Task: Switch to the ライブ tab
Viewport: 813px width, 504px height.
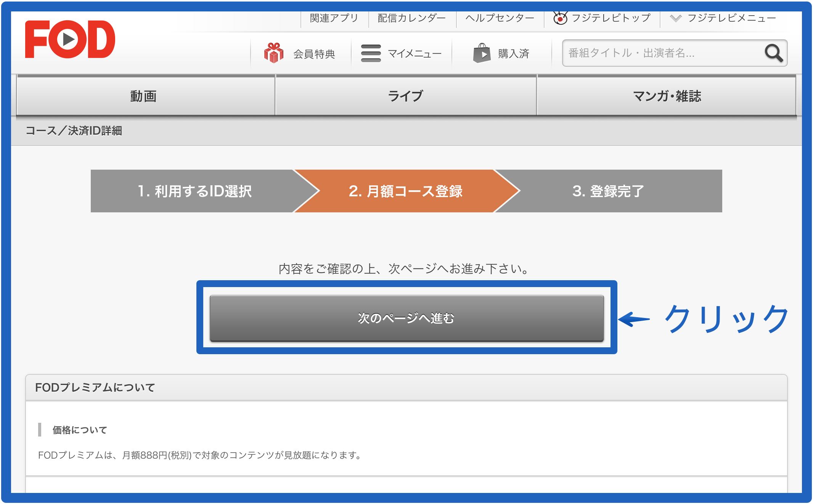Action: tap(405, 96)
